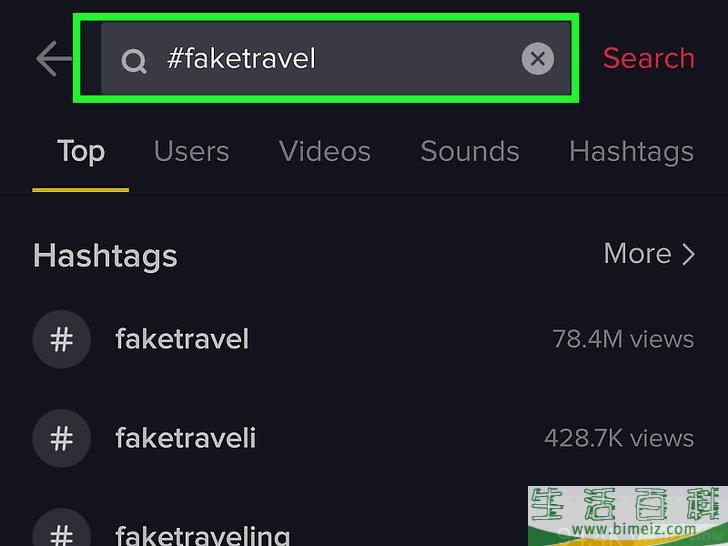Click the hash icon beside faketraveli
728x546 pixels.
(x=61, y=438)
